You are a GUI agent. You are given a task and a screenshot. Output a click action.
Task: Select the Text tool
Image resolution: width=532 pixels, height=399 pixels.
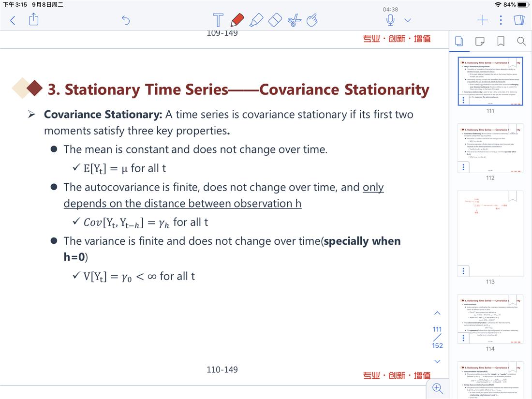tap(218, 20)
